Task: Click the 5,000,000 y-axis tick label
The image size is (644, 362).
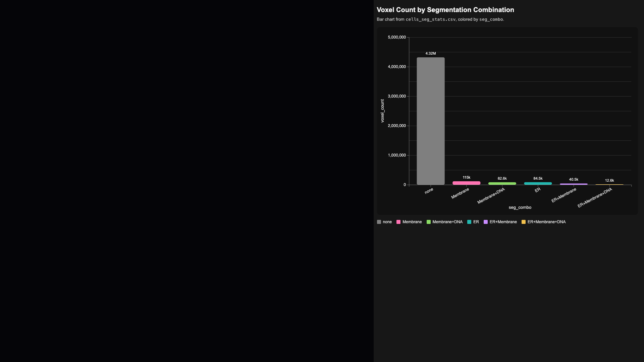Action: (397, 37)
